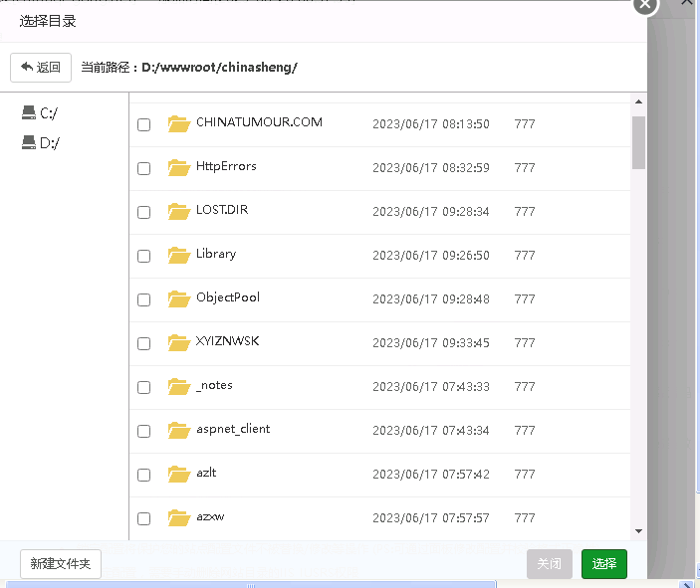The width and height of the screenshot is (700, 588).
Task: Click folder icon of ObjectPool
Action: [179, 298]
